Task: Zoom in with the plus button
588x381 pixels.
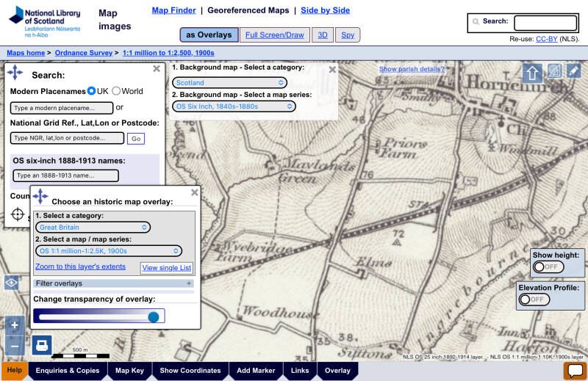Action: (x=15, y=325)
